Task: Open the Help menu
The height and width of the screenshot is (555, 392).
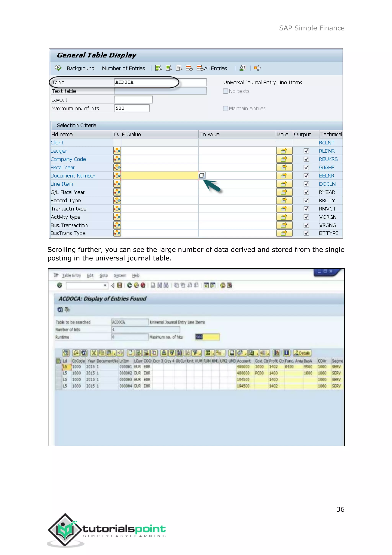Action: [136, 275]
